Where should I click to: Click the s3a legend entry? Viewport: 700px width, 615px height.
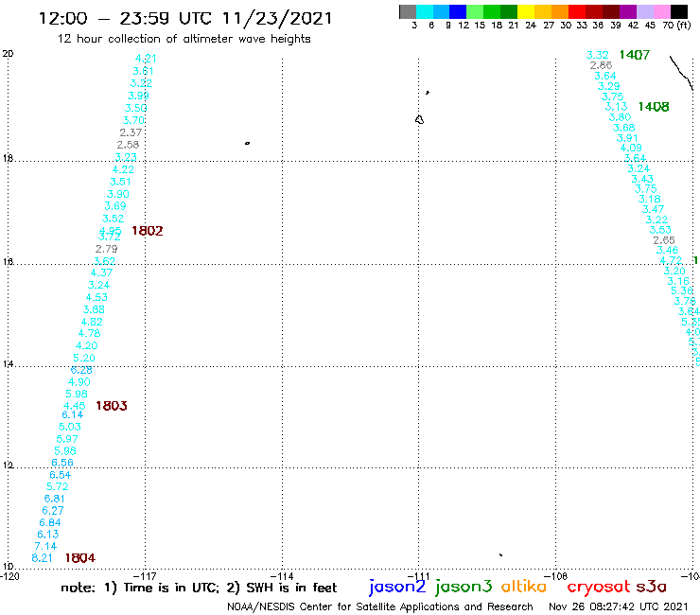pos(652,587)
